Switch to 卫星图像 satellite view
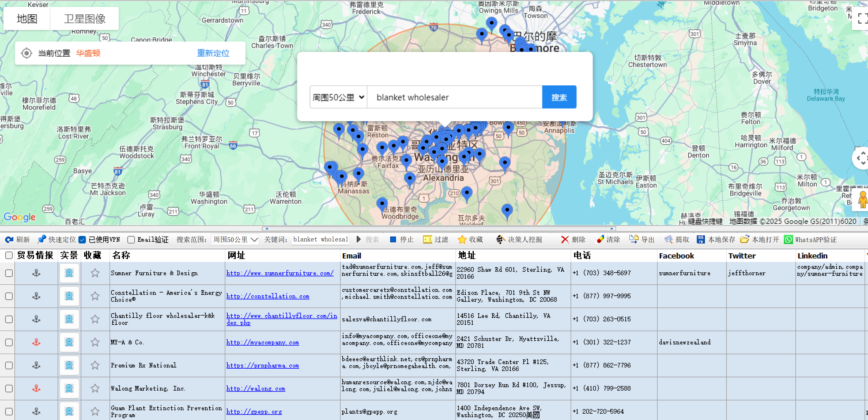The width and height of the screenshot is (868, 420). pyautogui.click(x=84, y=18)
